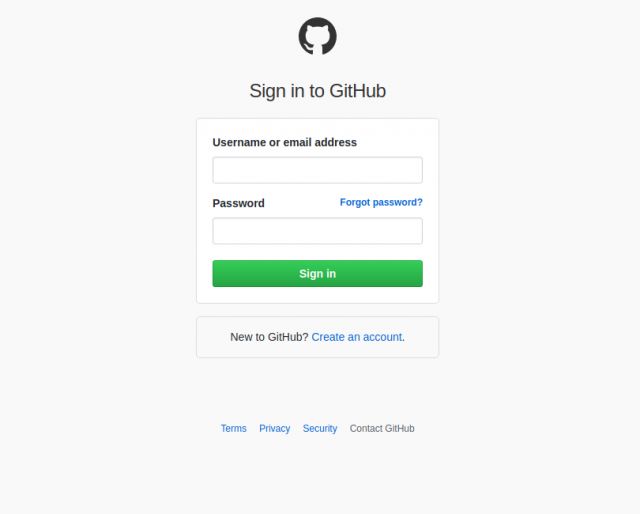
Task: Open the Security footer link
Action: tap(320, 428)
